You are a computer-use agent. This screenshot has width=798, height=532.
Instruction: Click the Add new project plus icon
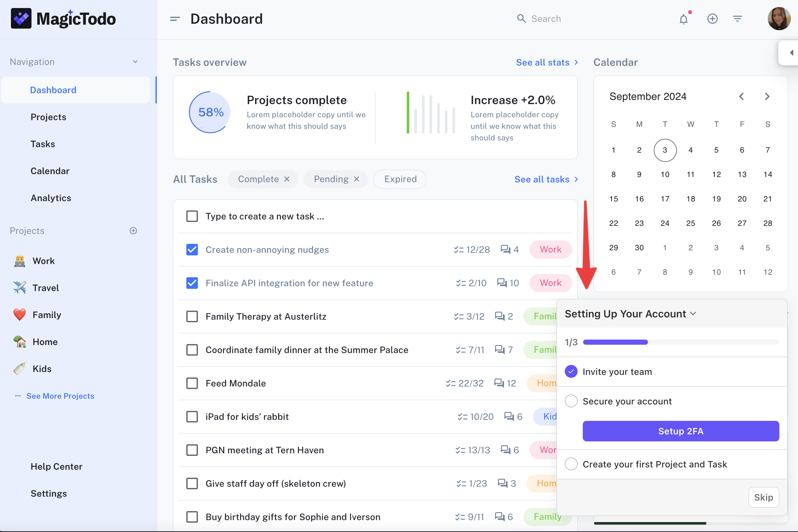(133, 230)
